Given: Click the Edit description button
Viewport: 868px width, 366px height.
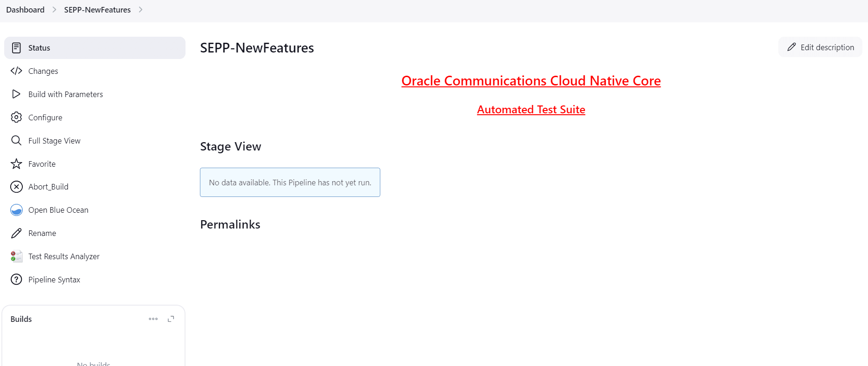Looking at the screenshot, I should tap(820, 47).
